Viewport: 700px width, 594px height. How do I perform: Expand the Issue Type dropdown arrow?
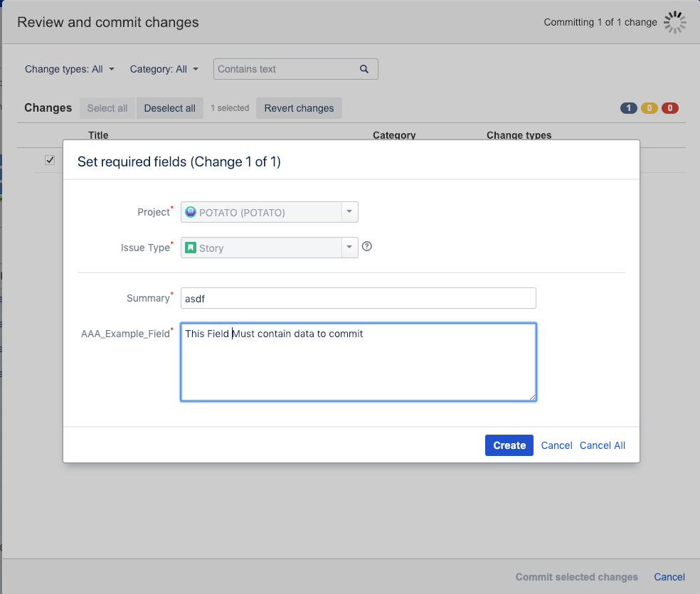[349, 248]
